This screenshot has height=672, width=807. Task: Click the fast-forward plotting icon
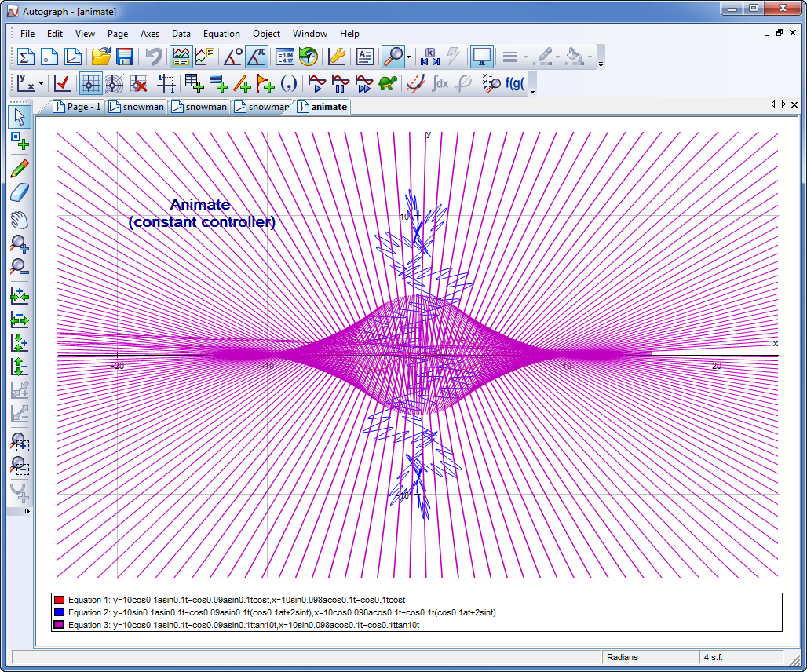point(364,83)
